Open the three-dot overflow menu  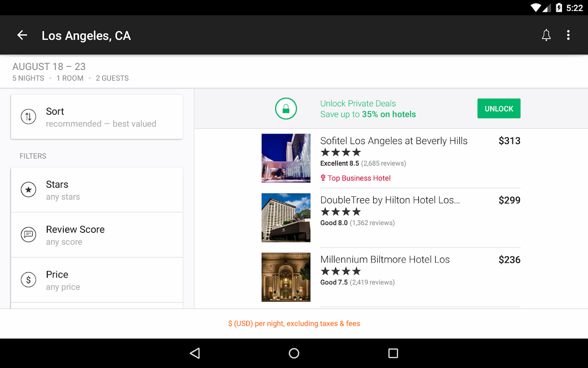(568, 35)
